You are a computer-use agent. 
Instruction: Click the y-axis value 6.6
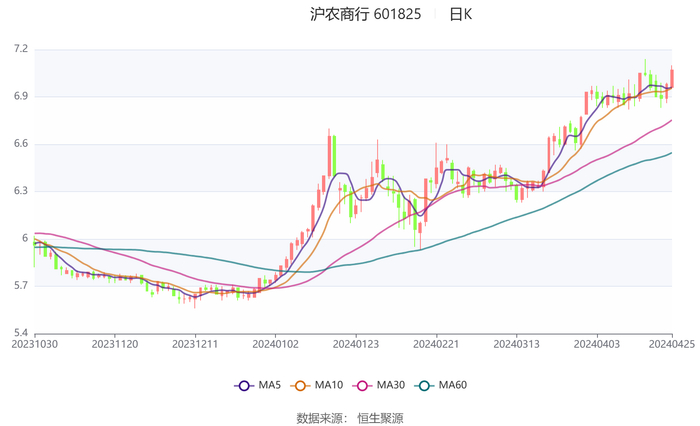click(21, 143)
